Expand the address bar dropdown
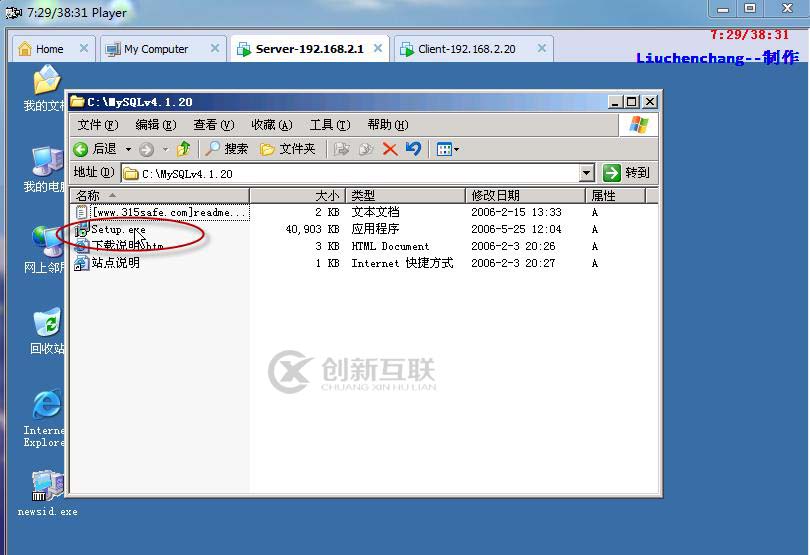Image resolution: width=810 pixels, height=555 pixels. point(586,173)
